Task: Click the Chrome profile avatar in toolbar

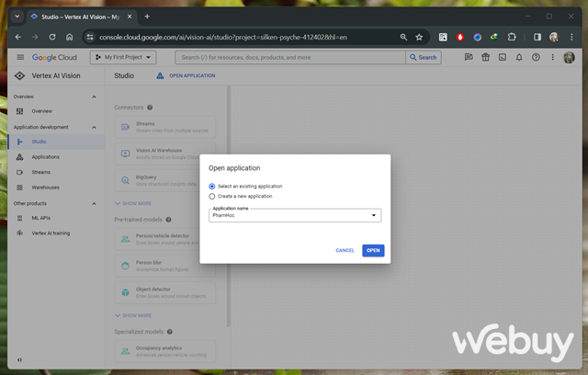Action: [554, 37]
